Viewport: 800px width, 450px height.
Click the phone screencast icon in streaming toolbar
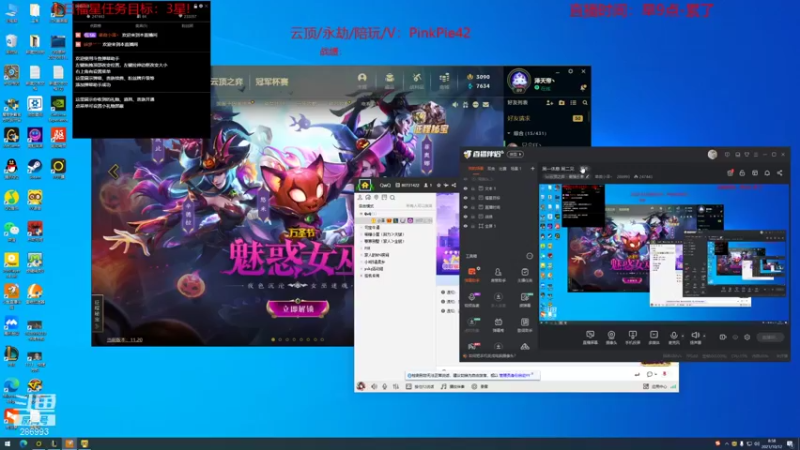click(633, 335)
